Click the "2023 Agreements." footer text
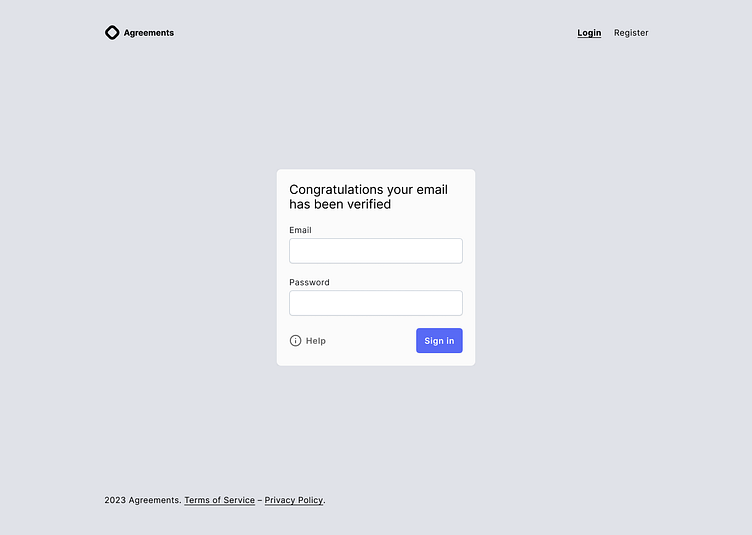The image size is (752, 535). point(143,500)
